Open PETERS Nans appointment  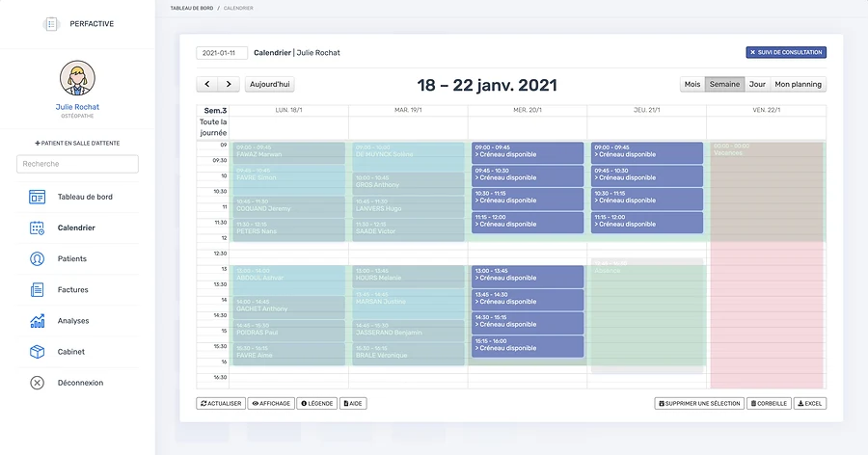point(289,230)
